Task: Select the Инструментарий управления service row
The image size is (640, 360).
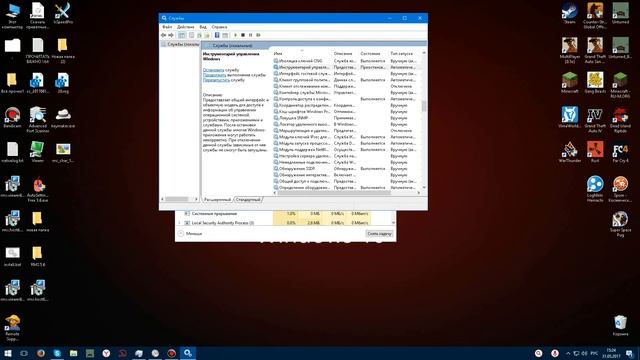Action: pos(347,67)
